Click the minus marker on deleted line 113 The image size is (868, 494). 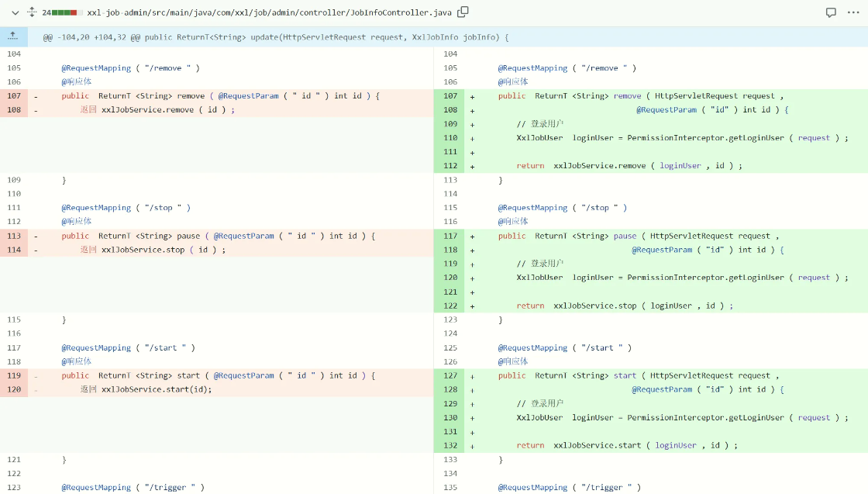36,236
